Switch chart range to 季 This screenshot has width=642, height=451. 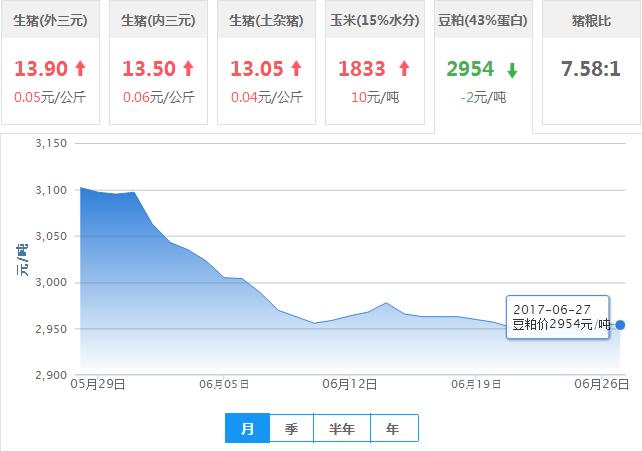coord(292,428)
